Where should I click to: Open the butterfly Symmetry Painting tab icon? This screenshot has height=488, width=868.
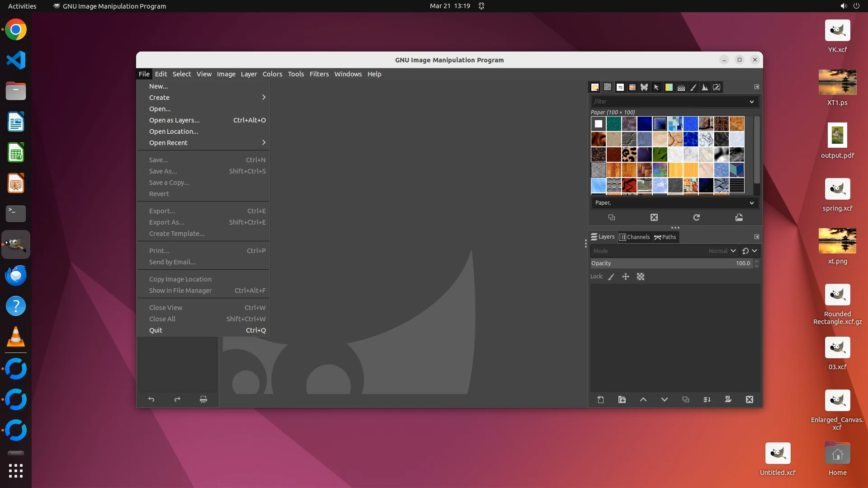click(644, 87)
